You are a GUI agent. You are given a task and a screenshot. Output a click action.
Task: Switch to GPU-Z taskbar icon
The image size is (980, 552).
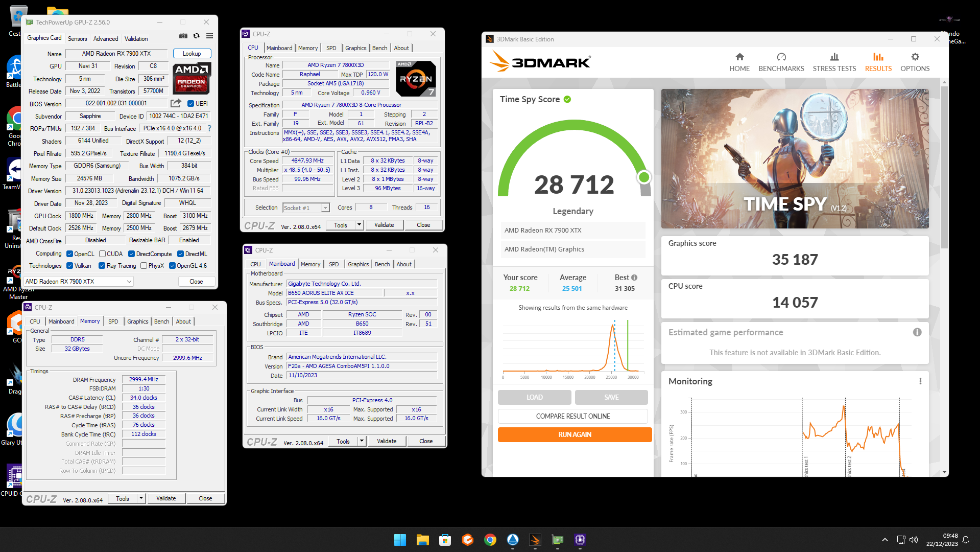(558, 540)
